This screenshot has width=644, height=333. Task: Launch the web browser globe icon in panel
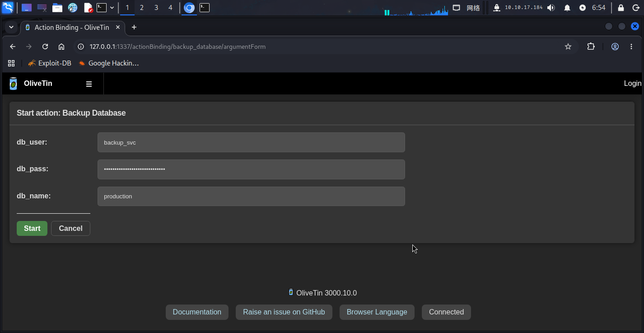pos(73,8)
